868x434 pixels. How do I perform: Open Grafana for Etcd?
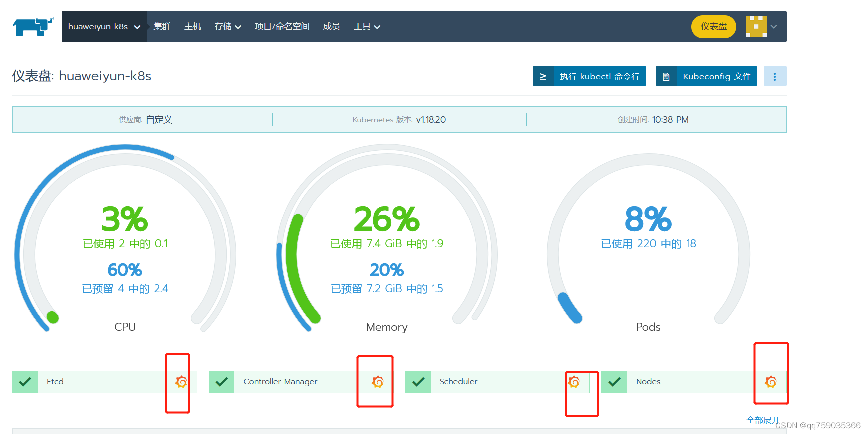tap(181, 382)
